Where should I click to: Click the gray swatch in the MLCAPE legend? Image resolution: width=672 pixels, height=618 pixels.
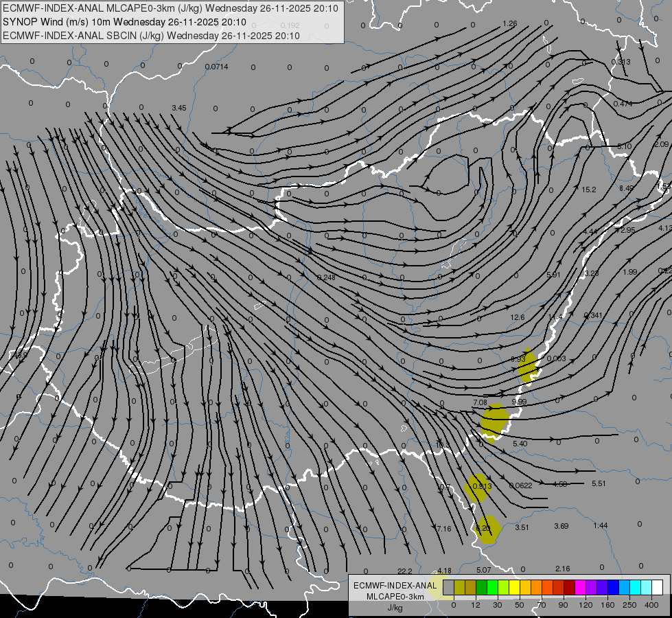449,587
